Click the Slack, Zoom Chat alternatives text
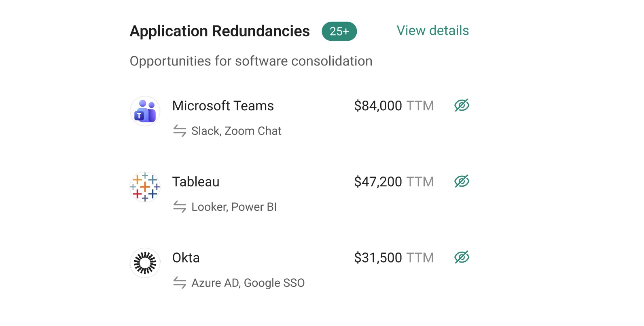 point(236,131)
